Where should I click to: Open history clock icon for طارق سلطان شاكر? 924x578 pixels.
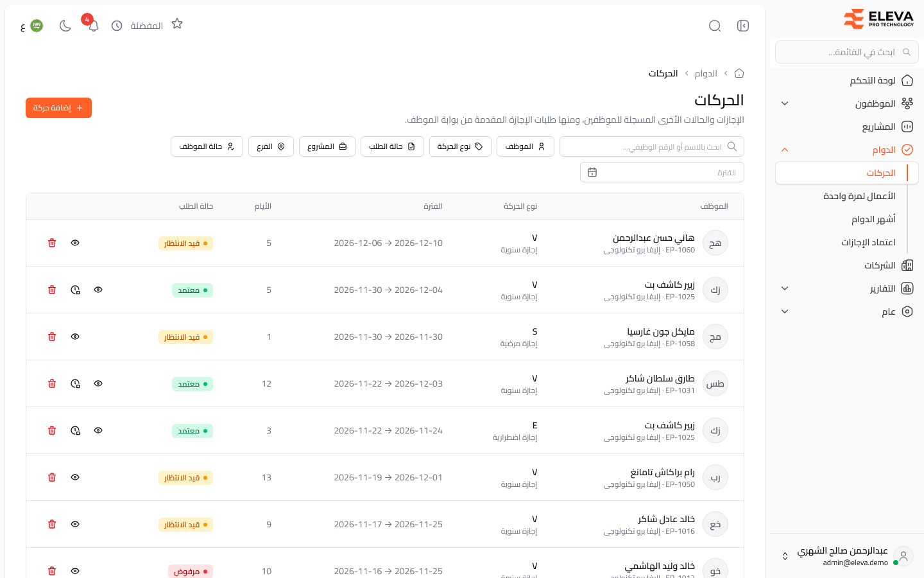[75, 383]
